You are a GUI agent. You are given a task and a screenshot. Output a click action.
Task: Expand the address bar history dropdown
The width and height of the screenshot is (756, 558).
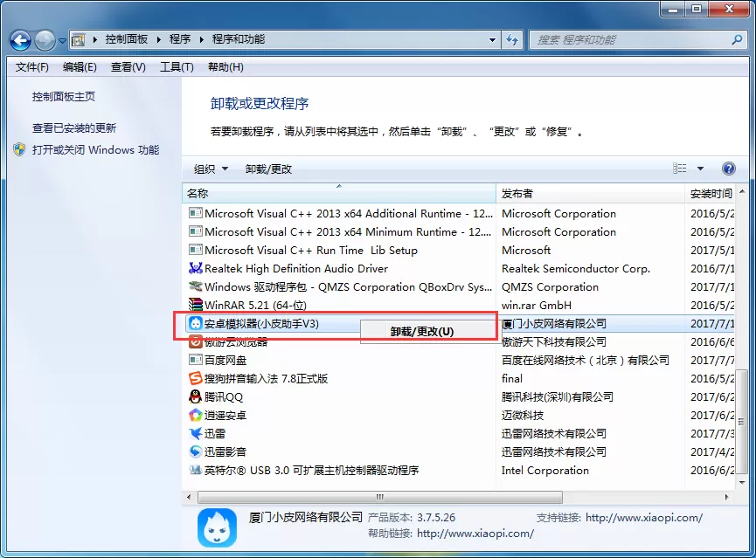click(492, 40)
